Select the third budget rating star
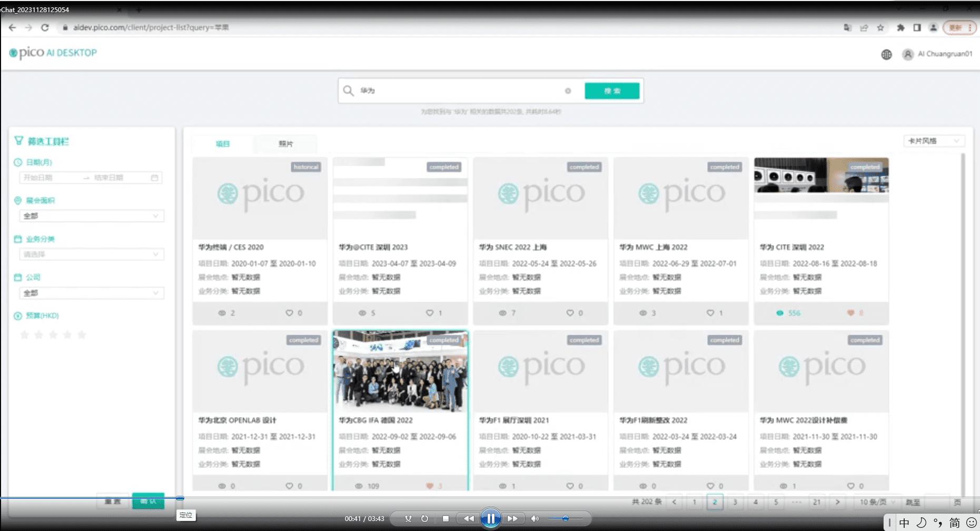 tap(53, 335)
